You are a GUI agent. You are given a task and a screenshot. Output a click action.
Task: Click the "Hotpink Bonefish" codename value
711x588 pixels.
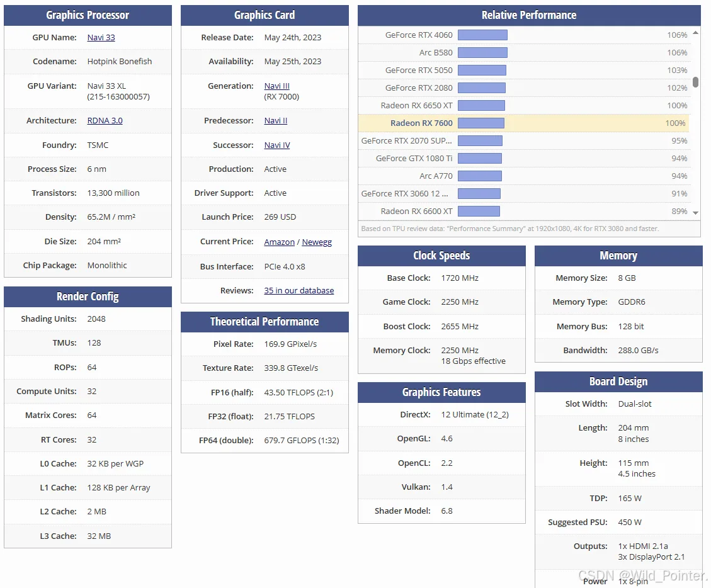tap(120, 62)
